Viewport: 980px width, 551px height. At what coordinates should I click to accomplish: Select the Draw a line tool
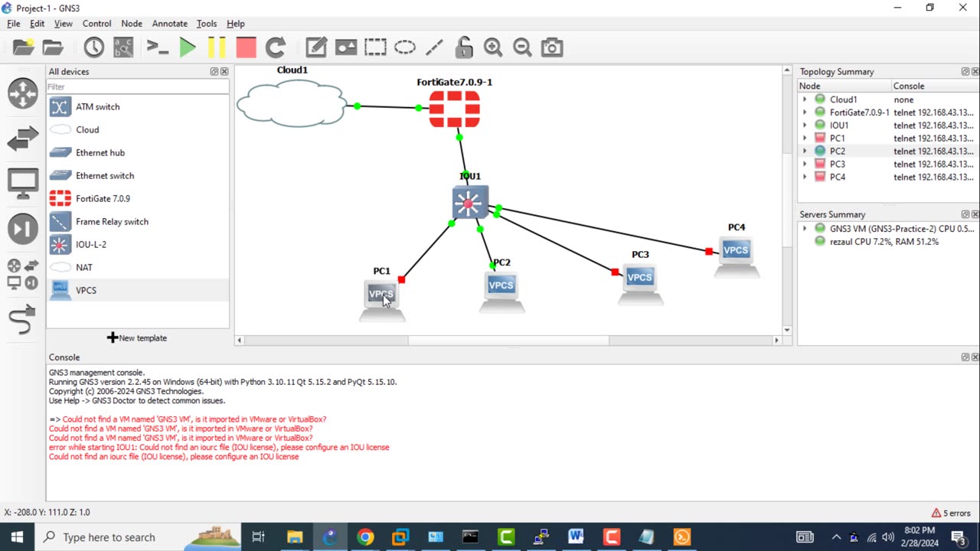click(434, 47)
